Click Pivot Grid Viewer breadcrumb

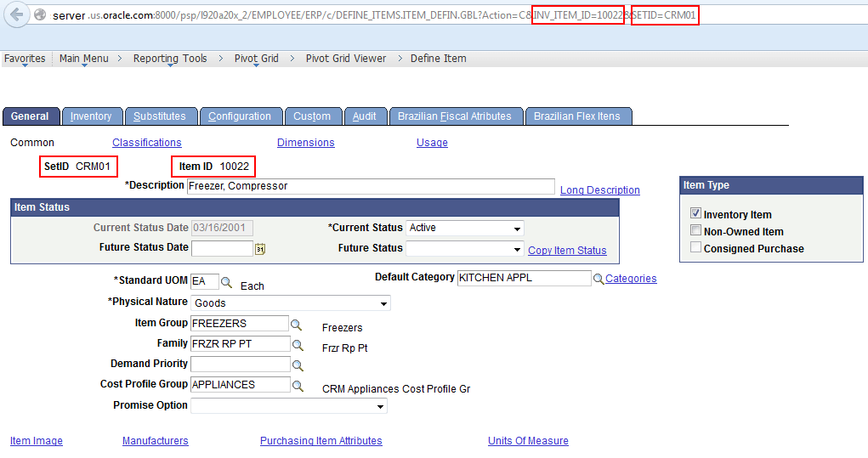[x=346, y=59]
